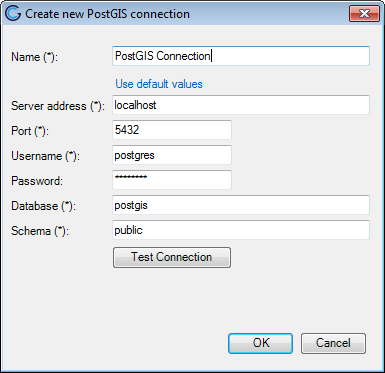The width and height of the screenshot is (385, 373).
Task: Focus the Server address field
Action: click(x=241, y=105)
